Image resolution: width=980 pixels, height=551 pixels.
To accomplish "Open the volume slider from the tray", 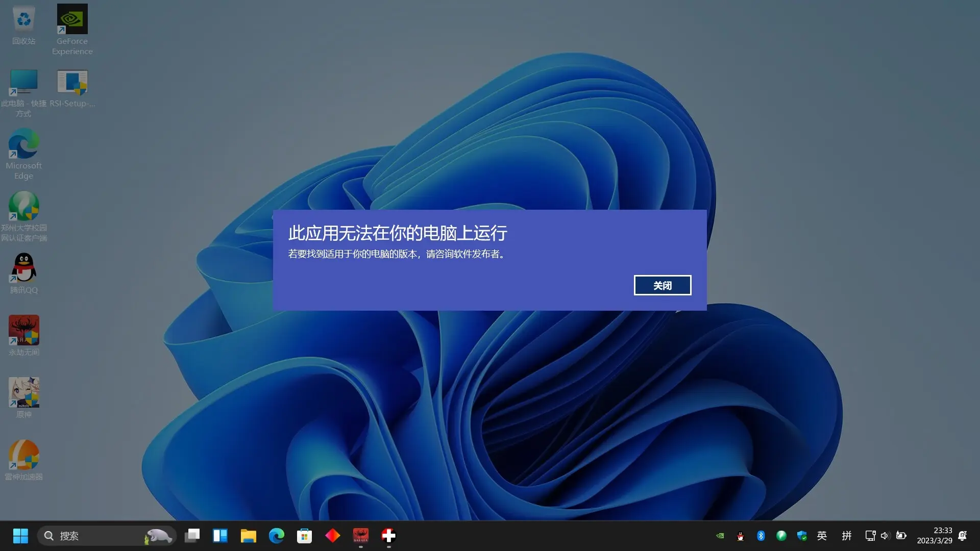I will (x=885, y=536).
